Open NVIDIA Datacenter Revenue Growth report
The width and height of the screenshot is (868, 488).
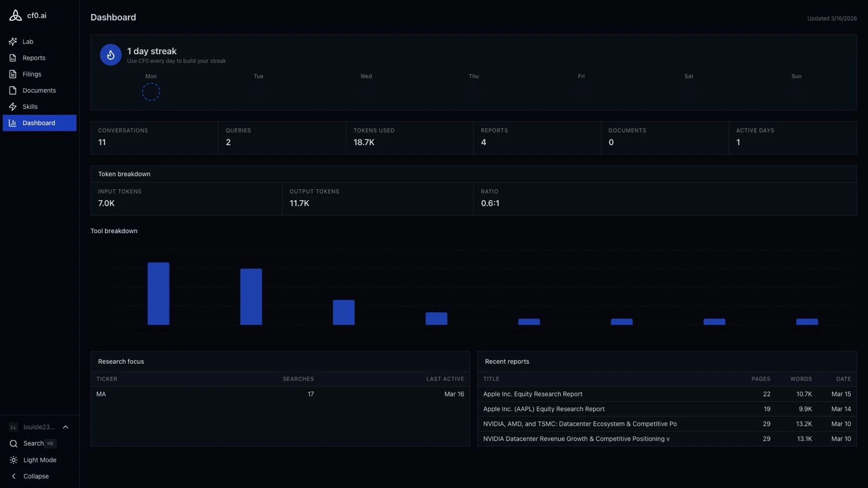pos(576,439)
